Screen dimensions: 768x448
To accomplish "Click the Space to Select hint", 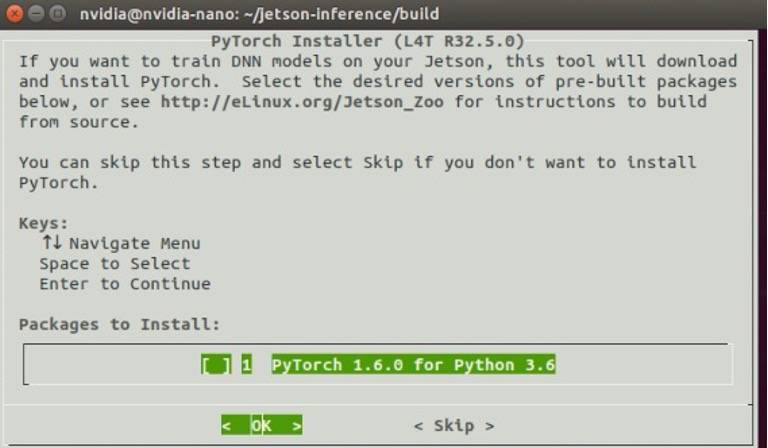I will coord(115,263).
